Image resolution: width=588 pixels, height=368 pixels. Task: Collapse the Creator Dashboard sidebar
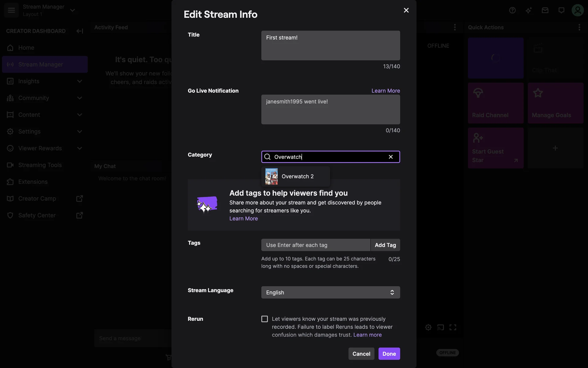(x=80, y=31)
